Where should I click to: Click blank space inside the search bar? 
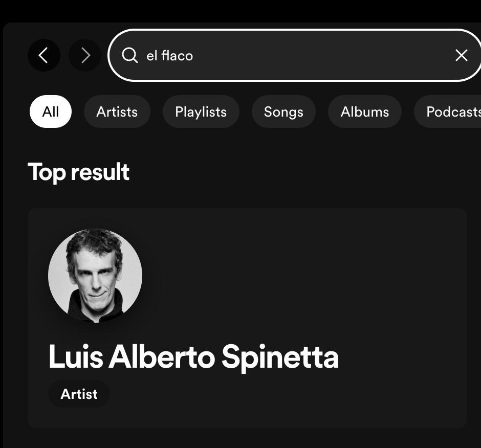click(x=322, y=56)
